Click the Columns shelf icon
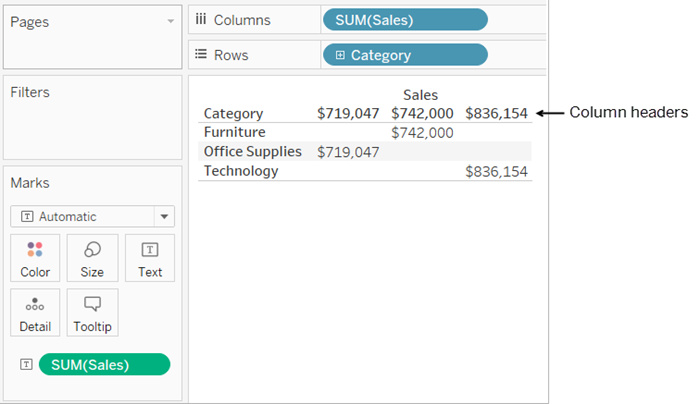This screenshot has width=700, height=404. [200, 20]
